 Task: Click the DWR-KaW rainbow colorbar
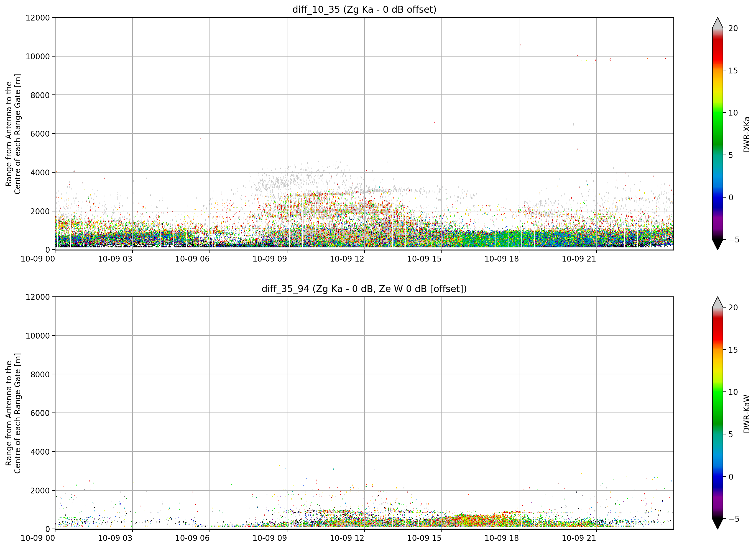(x=718, y=413)
